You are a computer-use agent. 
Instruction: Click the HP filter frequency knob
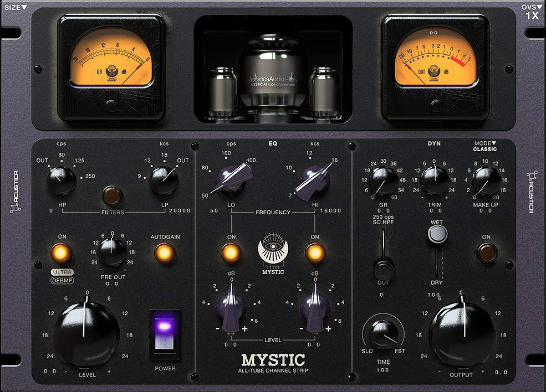click(x=61, y=180)
